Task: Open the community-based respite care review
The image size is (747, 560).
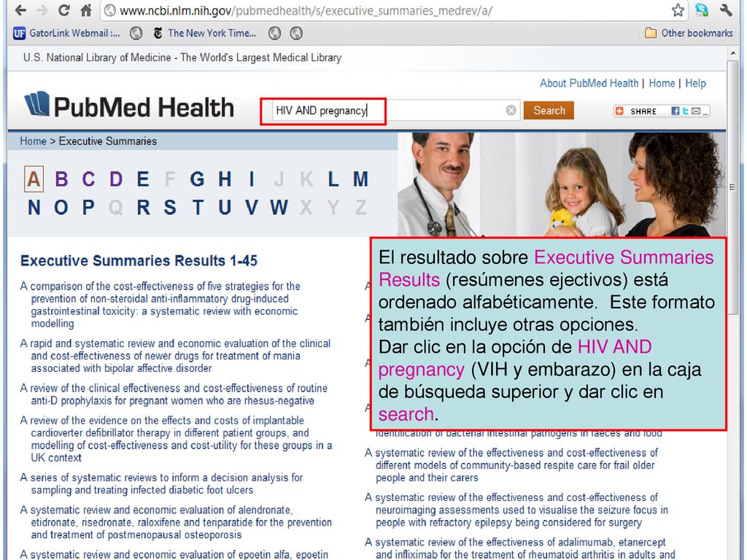Action: click(512, 465)
